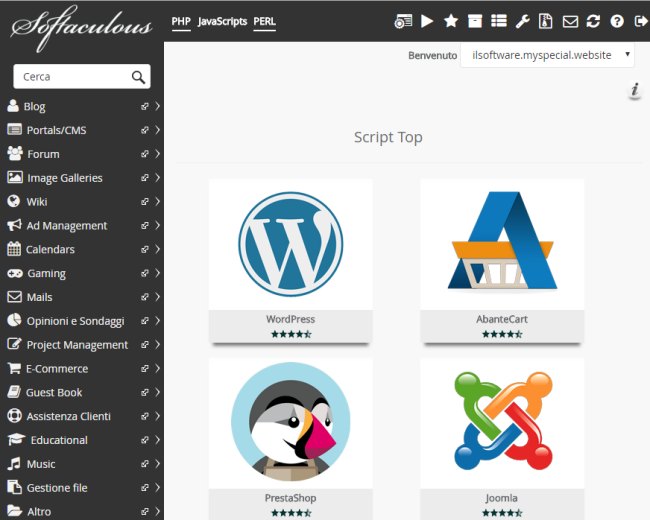Screen dimensions: 650x520
Task: Click the Music note icon
Action: (14, 464)
